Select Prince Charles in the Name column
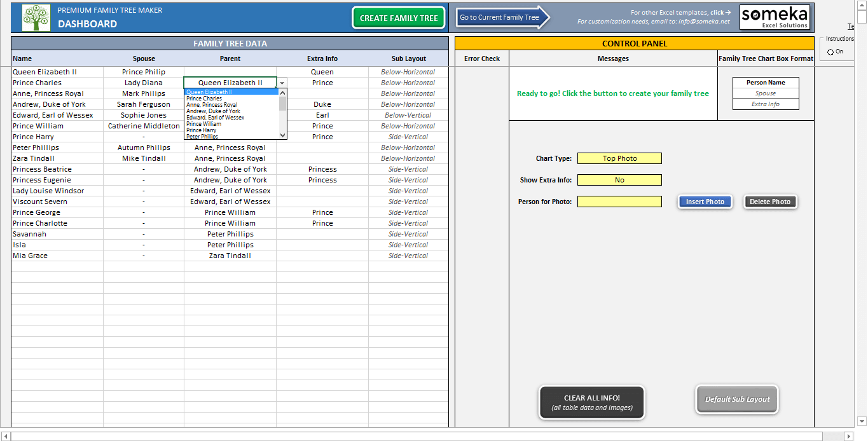This screenshot has width=868, height=445. coord(57,83)
